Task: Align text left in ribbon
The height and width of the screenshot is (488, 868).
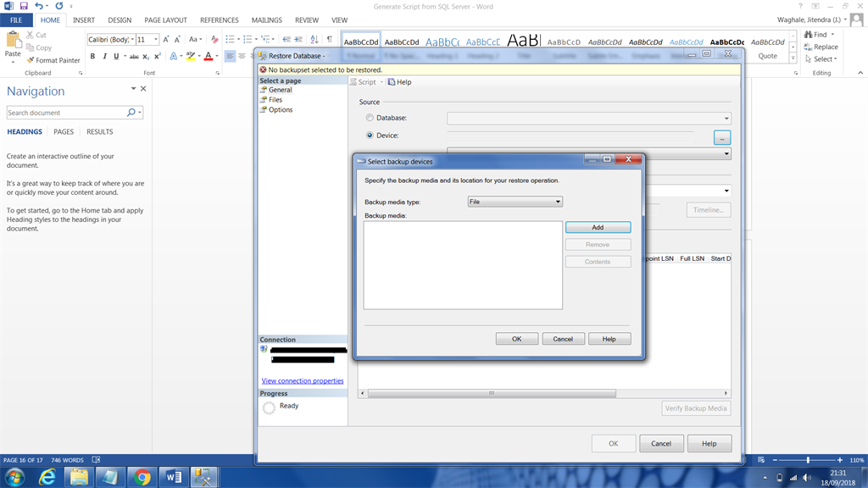Action: click(x=230, y=57)
